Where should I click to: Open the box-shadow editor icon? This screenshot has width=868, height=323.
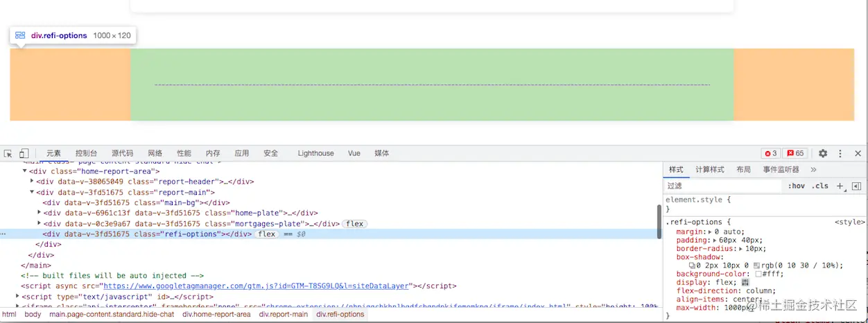[x=693, y=265]
